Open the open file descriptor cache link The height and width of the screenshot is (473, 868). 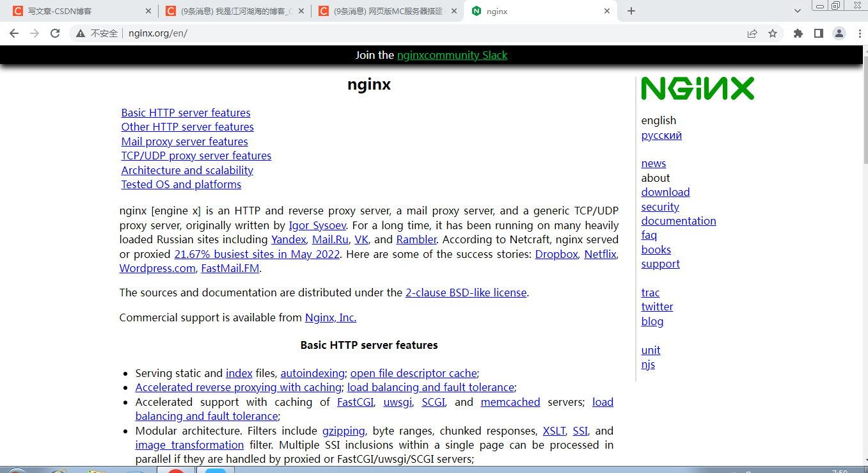pyautogui.click(x=413, y=373)
